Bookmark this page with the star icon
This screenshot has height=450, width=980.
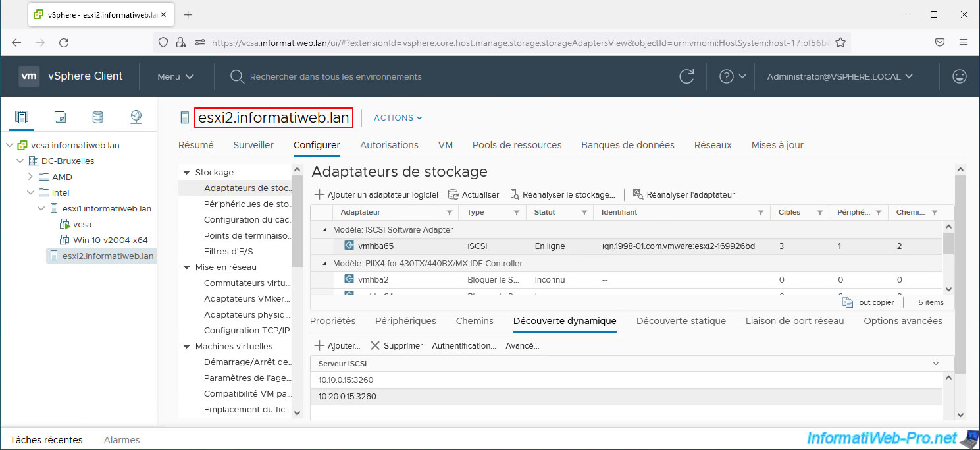[840, 42]
